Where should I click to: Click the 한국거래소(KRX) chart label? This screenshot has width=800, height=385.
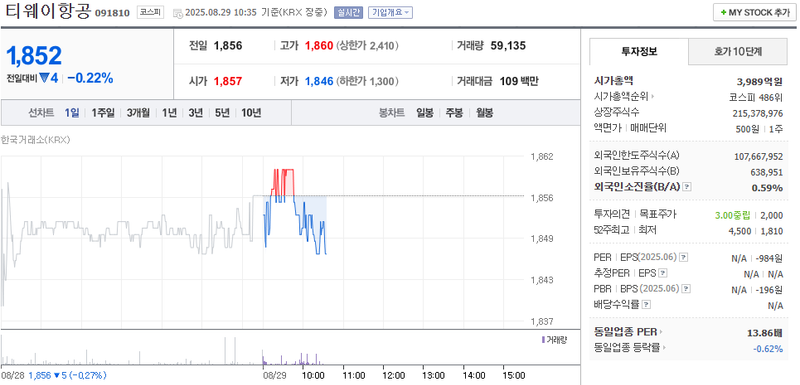[36, 140]
